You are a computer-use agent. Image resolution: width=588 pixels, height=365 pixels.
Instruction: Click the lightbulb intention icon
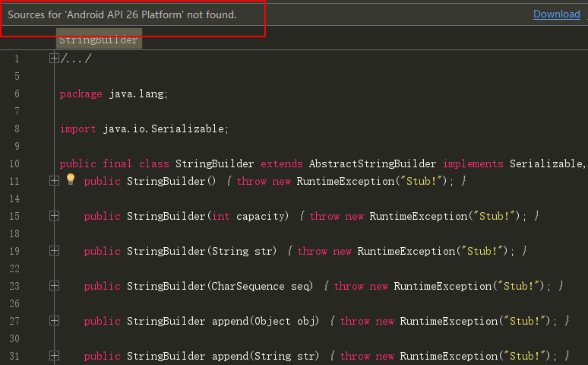pos(71,180)
